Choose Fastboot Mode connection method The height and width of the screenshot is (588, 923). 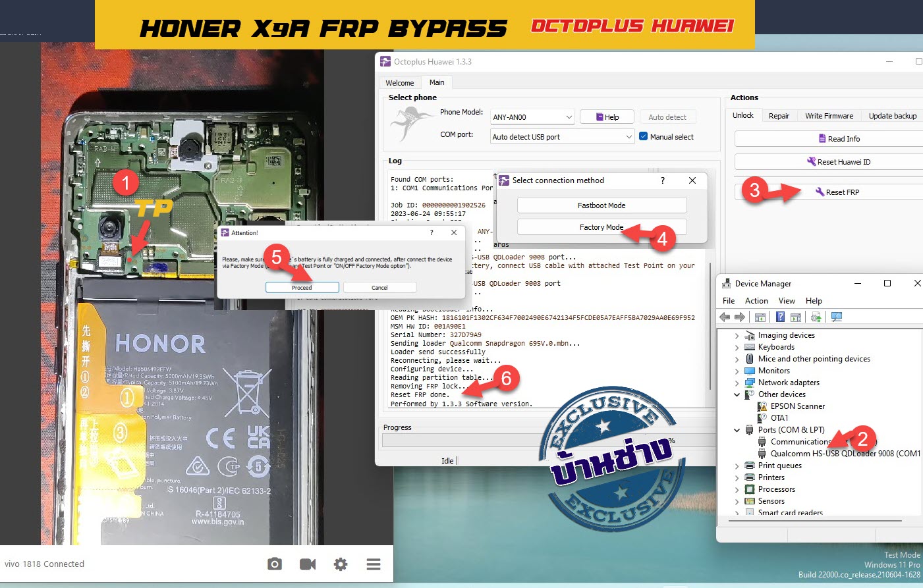601,205
